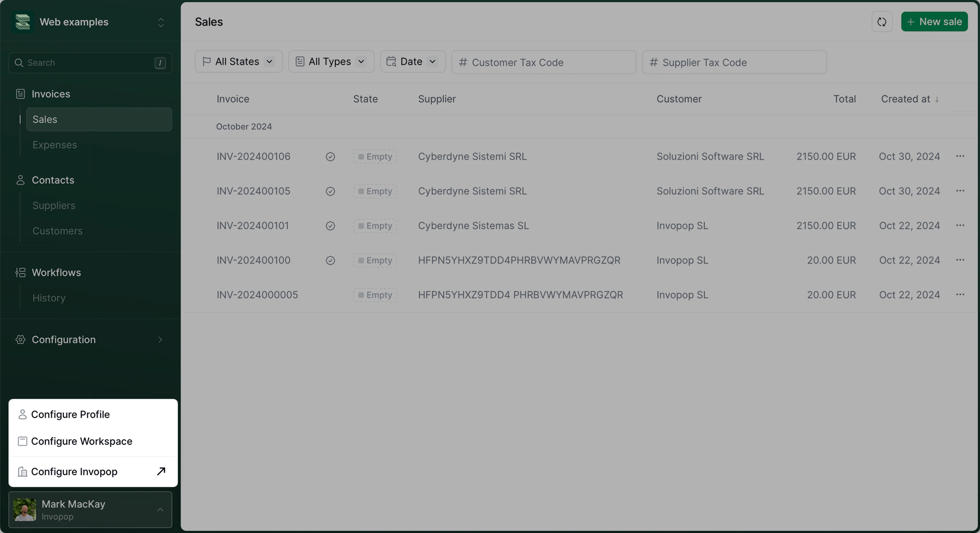The image size is (980, 533).
Task: Click the New sale button
Action: point(935,22)
